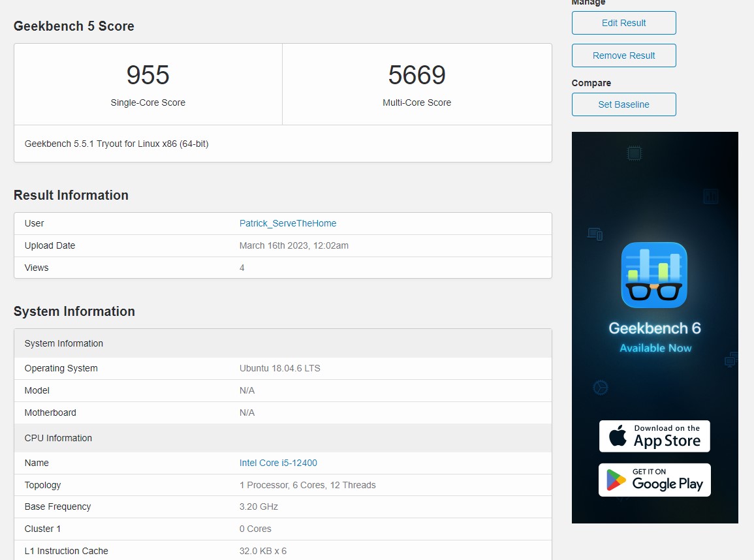Click the 32.0 KB x 6 cache value
This screenshot has height=560, width=754.
[x=263, y=552]
